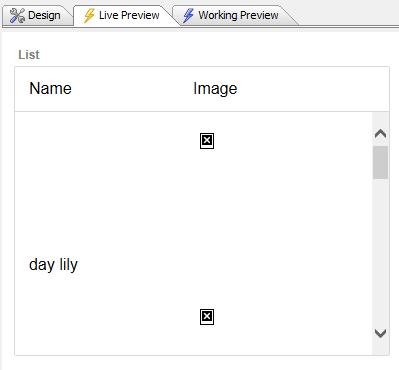Click the broken image icon below day lily
The height and width of the screenshot is (370, 399).
coord(207,317)
